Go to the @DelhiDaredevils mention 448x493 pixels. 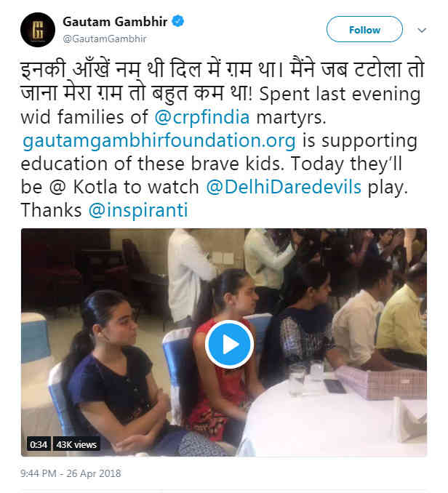284,185
